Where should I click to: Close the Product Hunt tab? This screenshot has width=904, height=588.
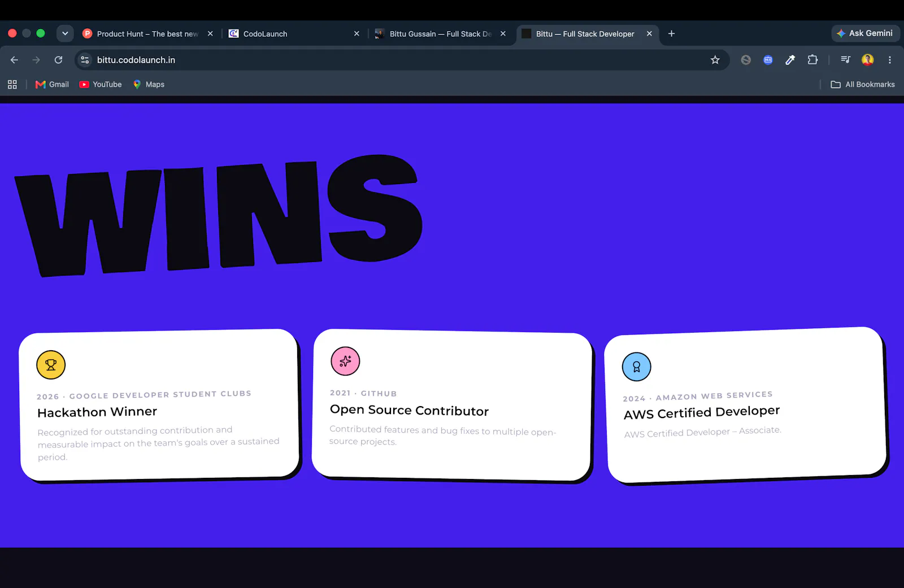(210, 34)
